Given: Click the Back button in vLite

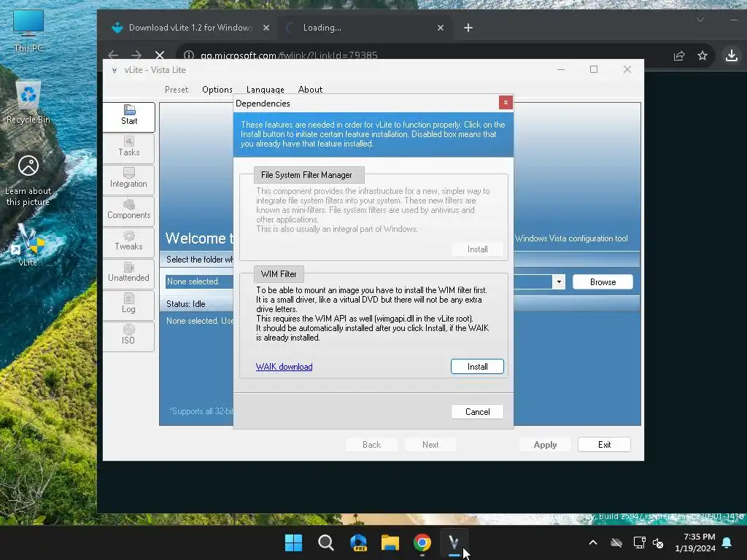Looking at the screenshot, I should tap(371, 445).
